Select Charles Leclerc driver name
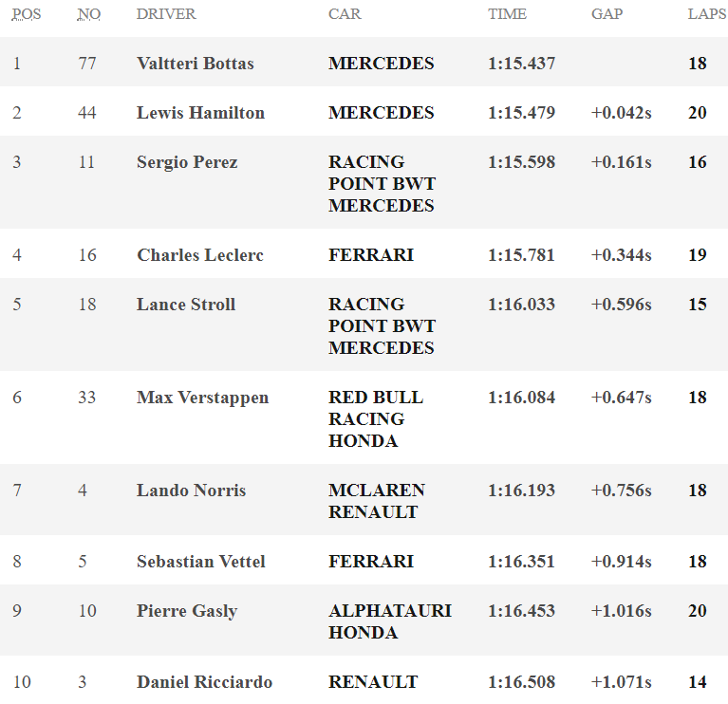The height and width of the screenshot is (704, 728). pyautogui.click(x=200, y=255)
